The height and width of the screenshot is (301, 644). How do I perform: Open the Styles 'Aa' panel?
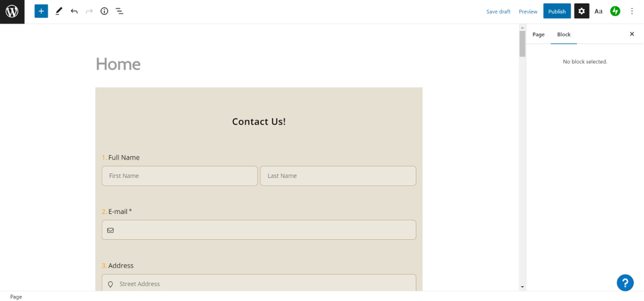coord(598,12)
